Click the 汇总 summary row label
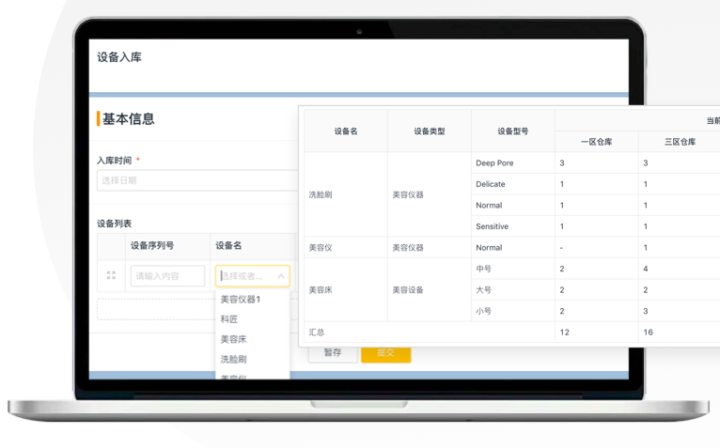 click(x=316, y=332)
